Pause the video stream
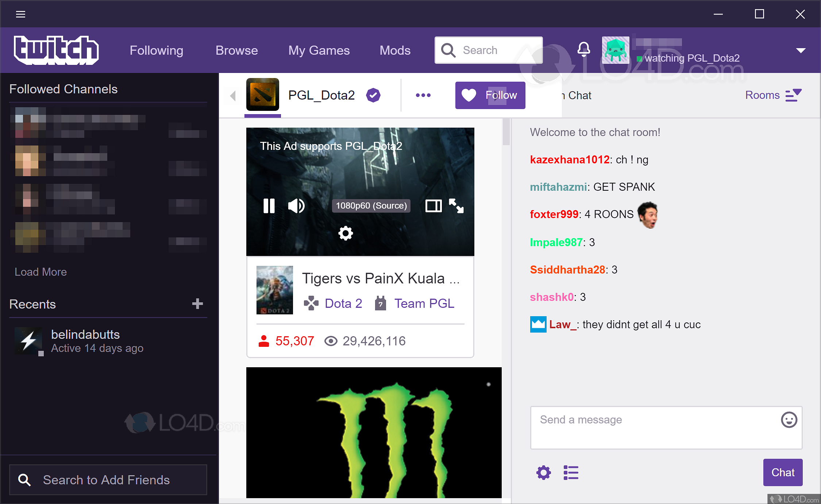Image resolution: width=821 pixels, height=504 pixels. tap(269, 206)
